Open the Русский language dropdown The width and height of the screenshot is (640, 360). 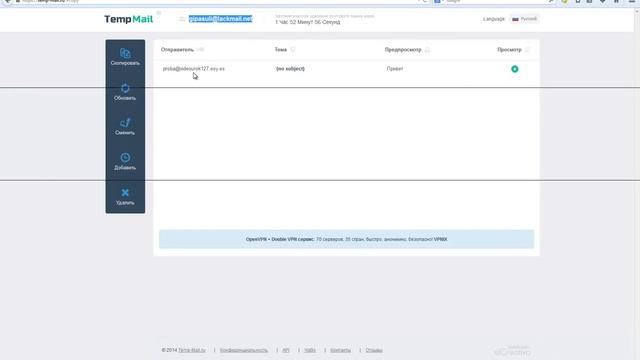(525, 19)
